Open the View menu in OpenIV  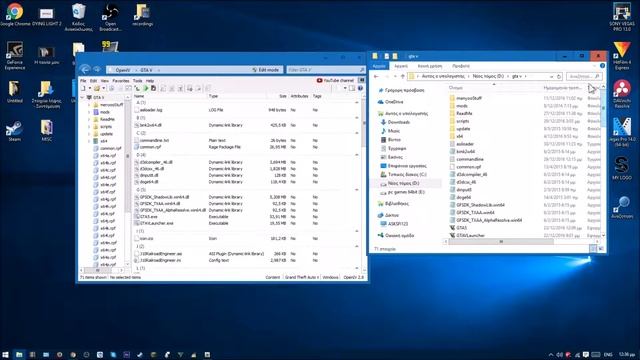(105, 81)
